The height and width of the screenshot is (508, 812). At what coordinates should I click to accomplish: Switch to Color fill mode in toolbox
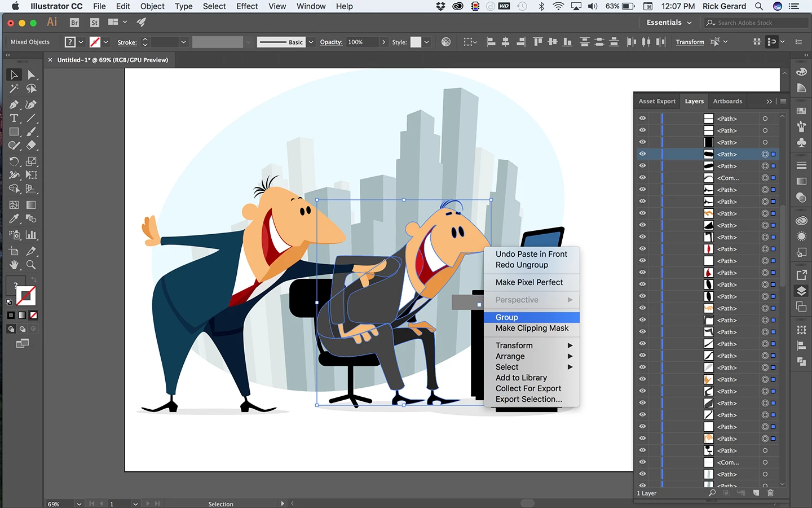11,316
